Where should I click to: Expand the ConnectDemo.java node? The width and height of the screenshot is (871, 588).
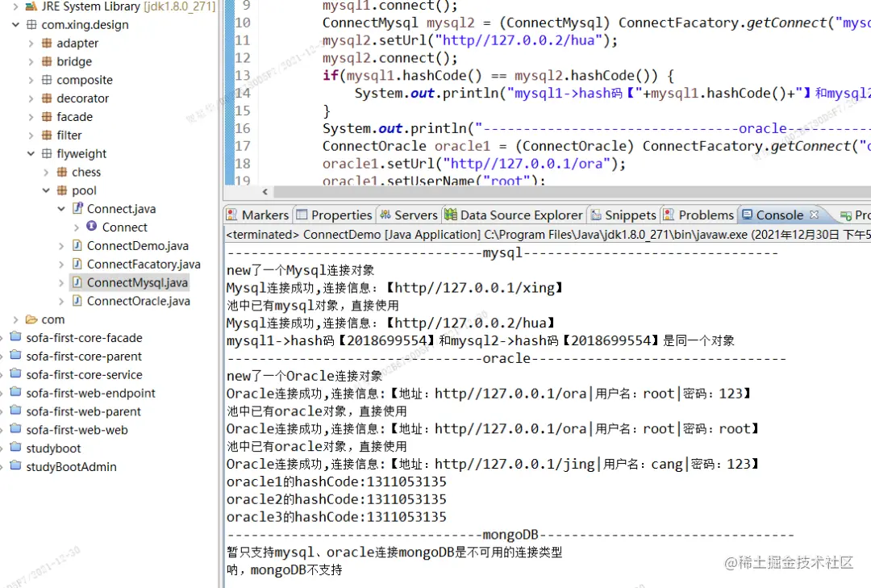coord(61,246)
